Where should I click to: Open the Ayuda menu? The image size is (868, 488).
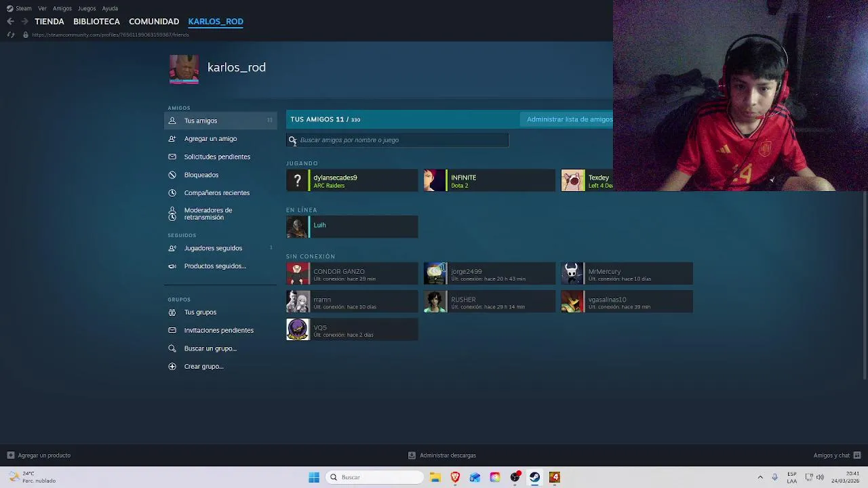110,8
